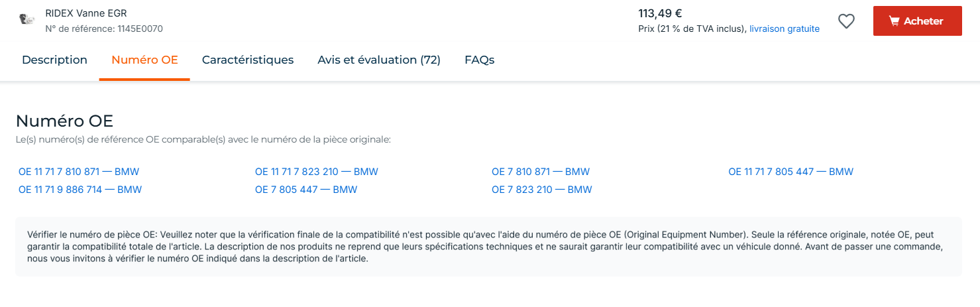Image resolution: width=980 pixels, height=307 pixels.
Task: Click the RIDEX Vanne EGR product title
Action: (x=86, y=13)
